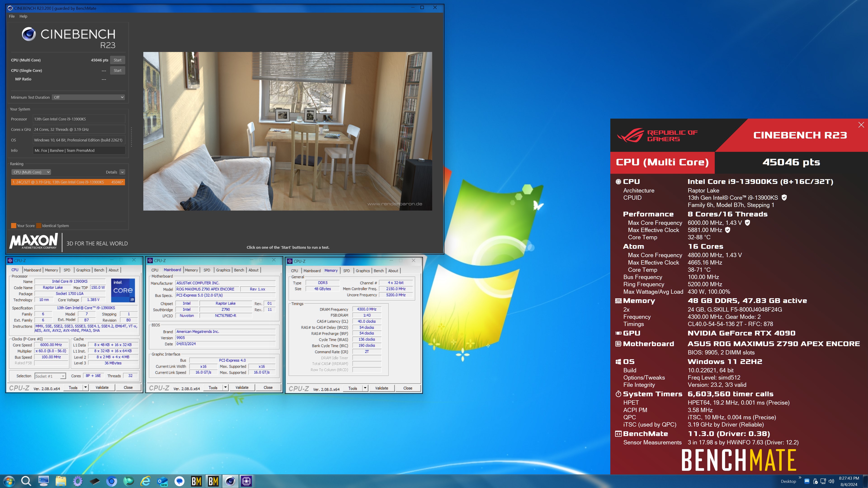Close the BenchMate result panel with X
The height and width of the screenshot is (488, 868).
[x=861, y=125]
